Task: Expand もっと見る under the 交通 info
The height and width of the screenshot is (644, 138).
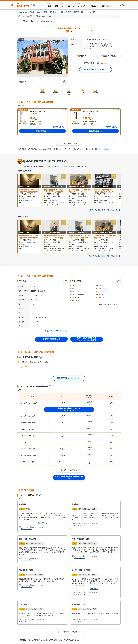Action: point(89,48)
